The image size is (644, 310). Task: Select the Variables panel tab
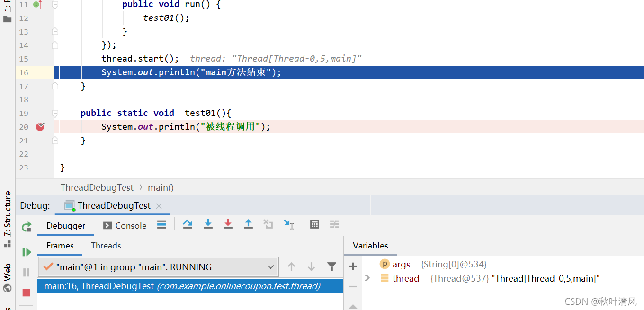(x=370, y=246)
